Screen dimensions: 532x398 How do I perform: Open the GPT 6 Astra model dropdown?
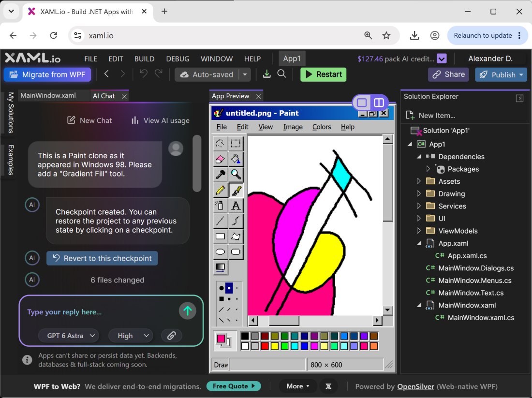point(69,336)
